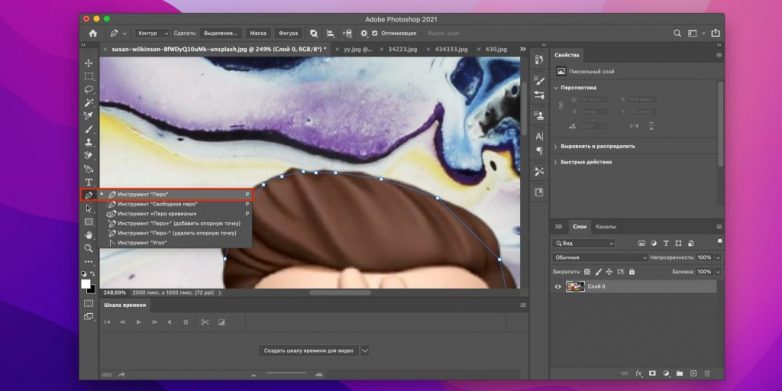Click the Фигура button
The image size is (782, 391).
[288, 33]
